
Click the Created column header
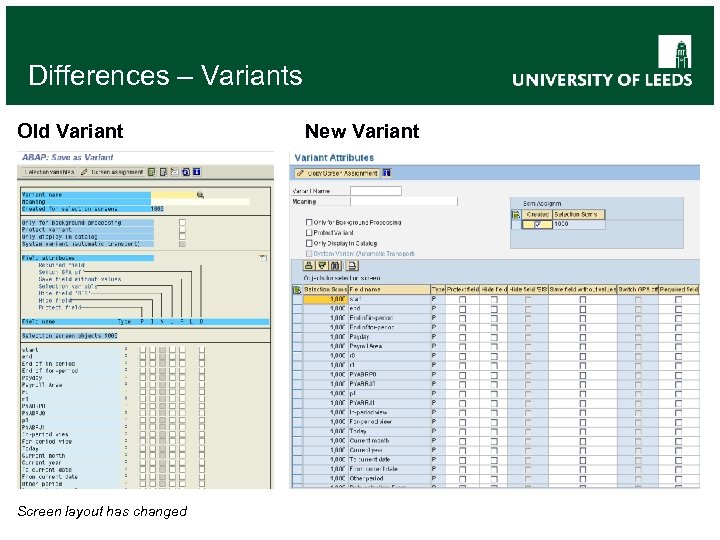(537, 214)
